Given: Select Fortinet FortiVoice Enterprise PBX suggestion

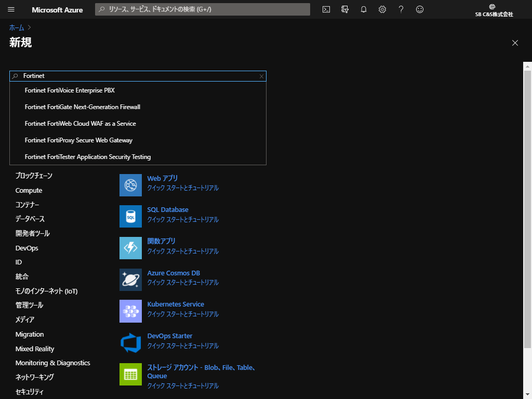Looking at the screenshot, I should (x=138, y=90).
